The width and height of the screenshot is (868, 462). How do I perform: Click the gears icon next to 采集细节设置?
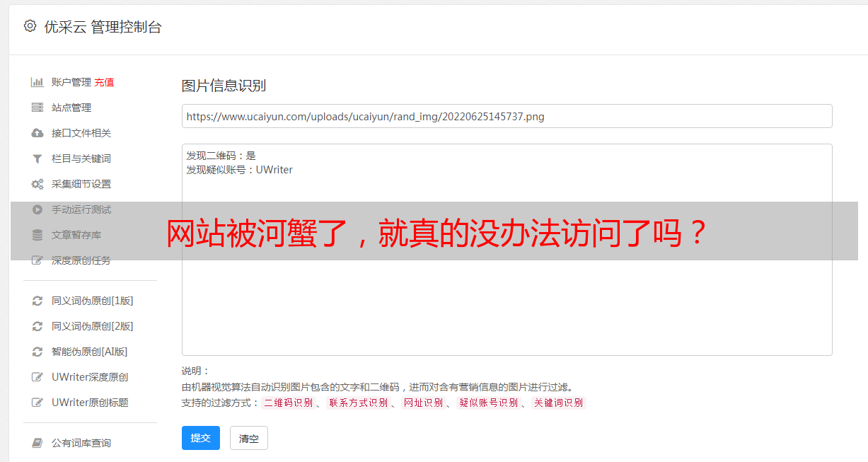37,184
